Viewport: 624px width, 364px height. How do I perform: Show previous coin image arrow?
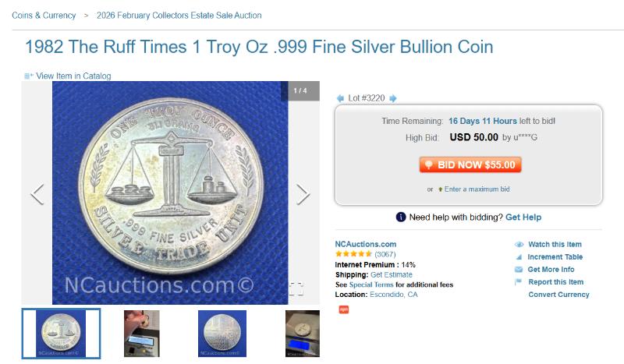coord(37,195)
